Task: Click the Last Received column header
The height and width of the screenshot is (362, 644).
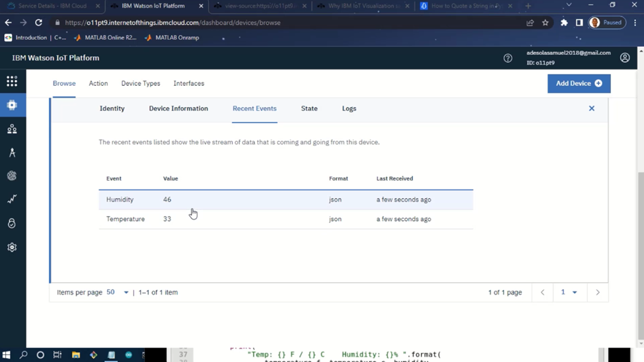Action: tap(395, 178)
